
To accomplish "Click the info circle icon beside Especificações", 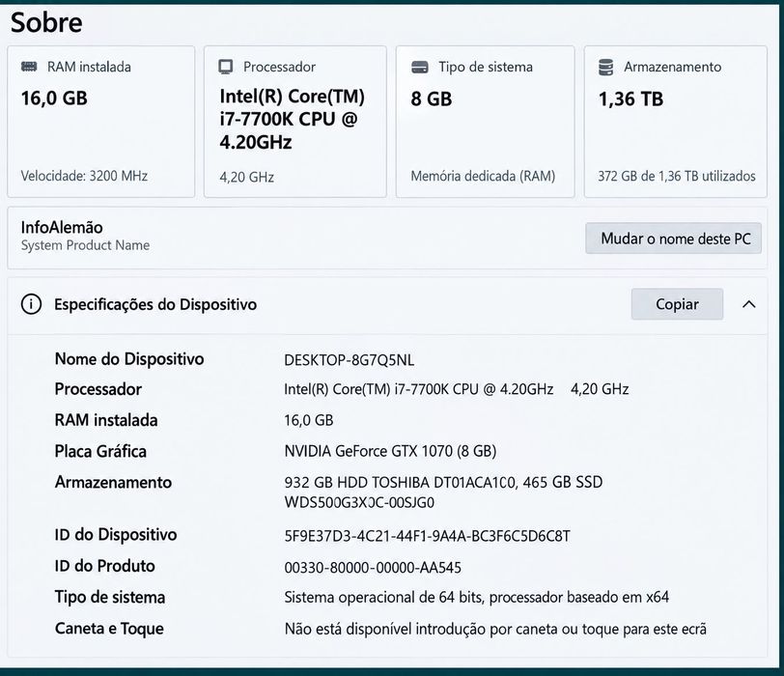I will point(31,304).
